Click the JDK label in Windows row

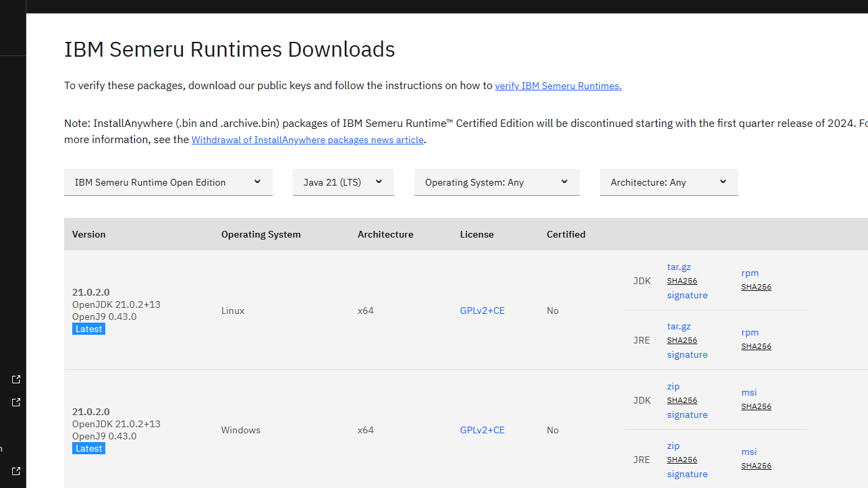pos(642,400)
